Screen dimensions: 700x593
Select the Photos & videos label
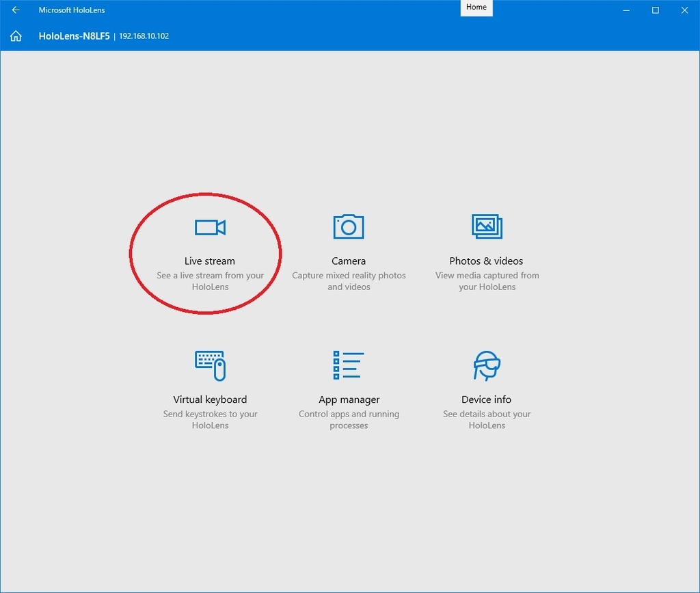pos(486,261)
